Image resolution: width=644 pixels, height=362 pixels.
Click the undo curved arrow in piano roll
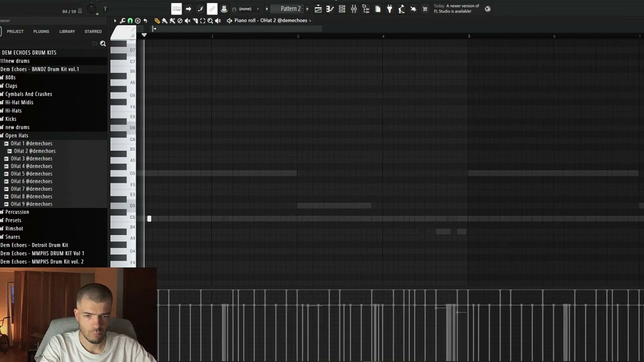point(145,21)
